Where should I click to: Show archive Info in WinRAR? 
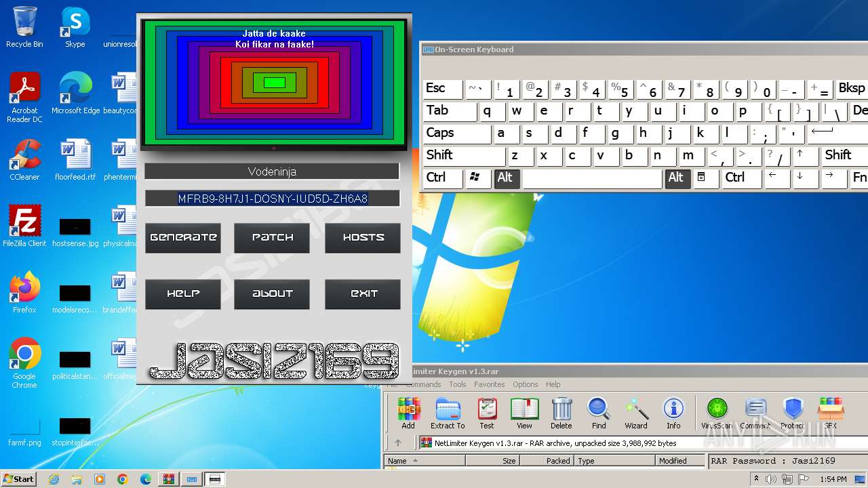point(673,413)
